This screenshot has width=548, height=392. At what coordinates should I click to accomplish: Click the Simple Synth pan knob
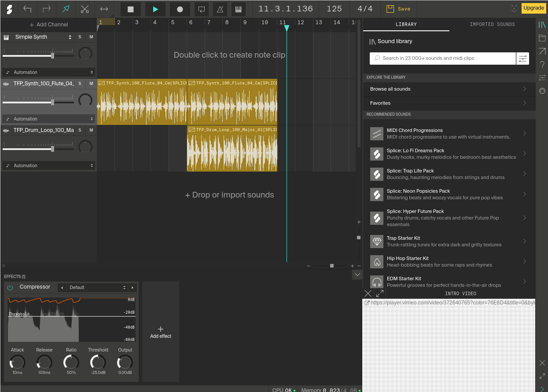pyautogui.click(x=85, y=54)
